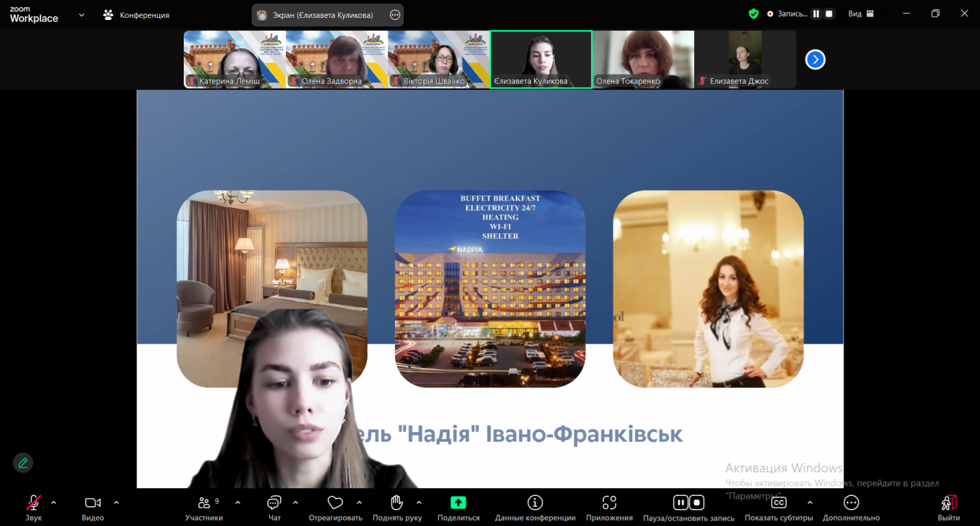Turn on camera with Видео button
The height and width of the screenshot is (526, 980).
coord(93,507)
